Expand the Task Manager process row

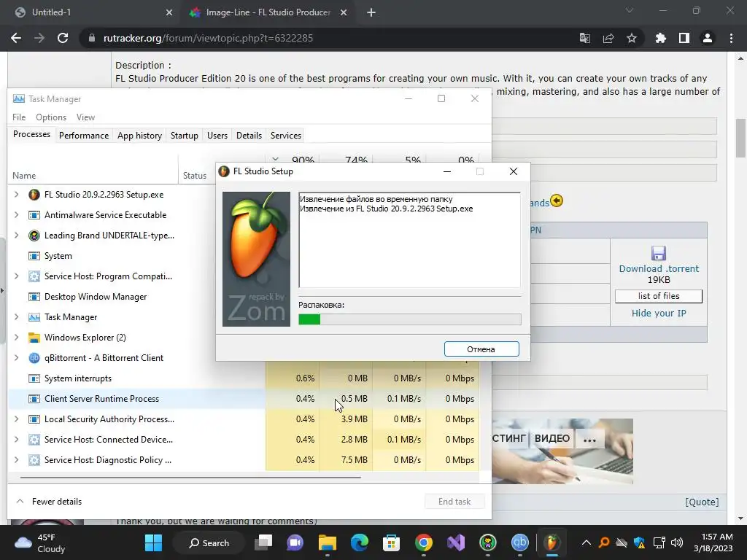pos(16,317)
